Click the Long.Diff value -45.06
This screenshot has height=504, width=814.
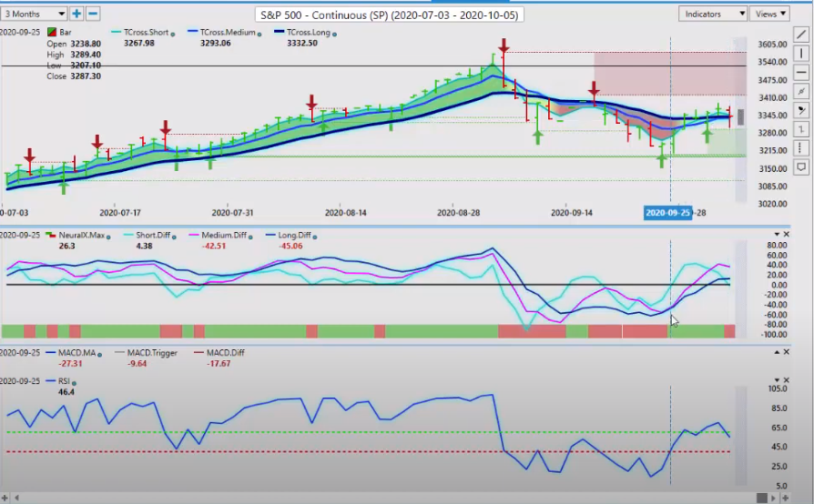click(290, 246)
